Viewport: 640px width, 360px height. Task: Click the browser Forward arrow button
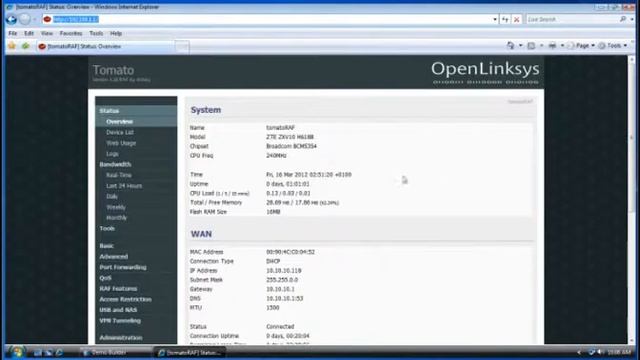pos(25,19)
